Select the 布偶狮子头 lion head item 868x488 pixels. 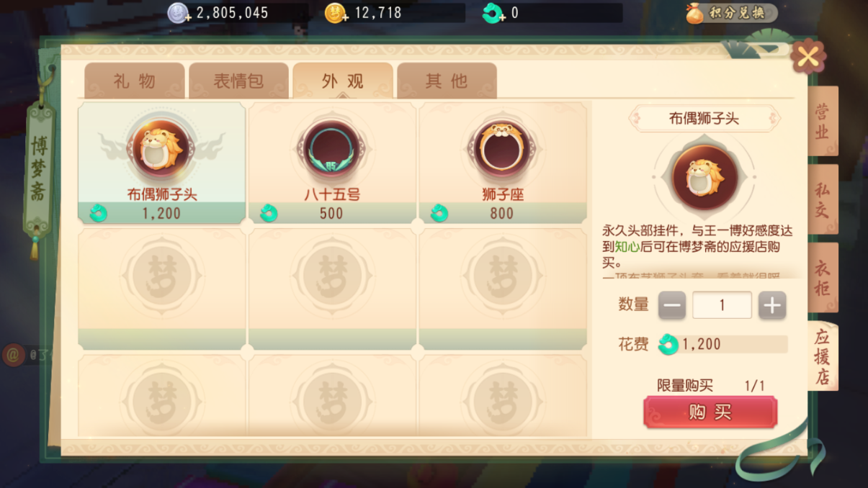(x=162, y=163)
